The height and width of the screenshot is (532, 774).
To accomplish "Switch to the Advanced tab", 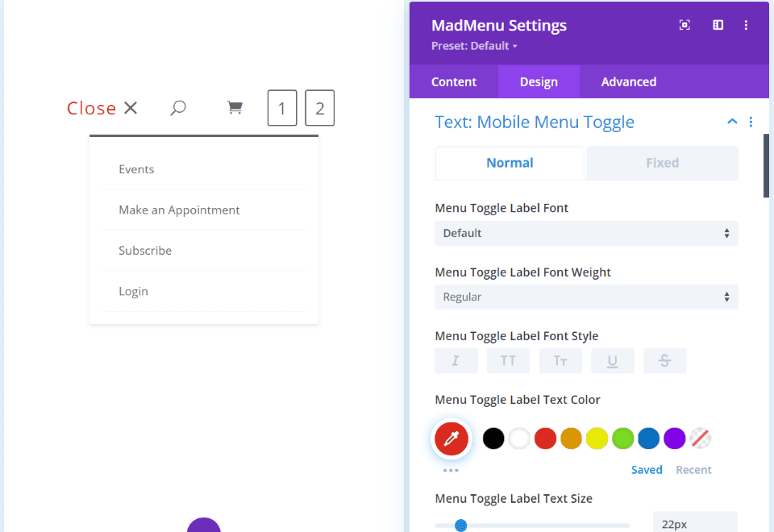I will tap(628, 82).
